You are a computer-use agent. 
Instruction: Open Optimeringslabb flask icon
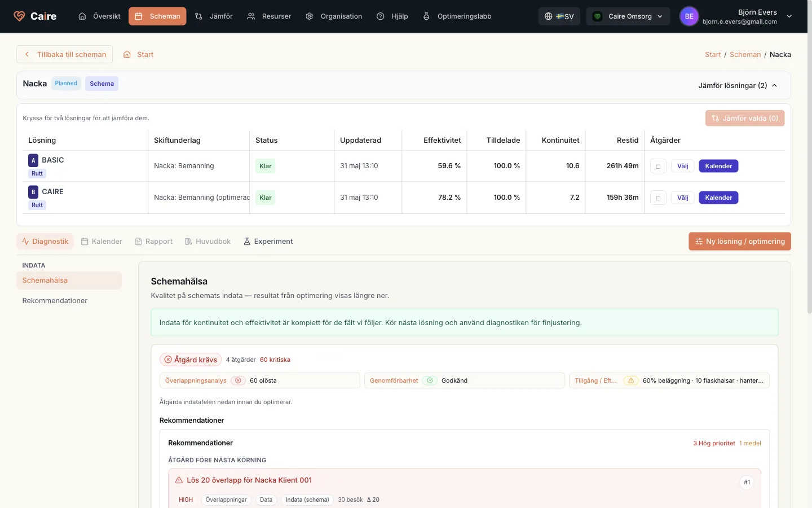(426, 16)
